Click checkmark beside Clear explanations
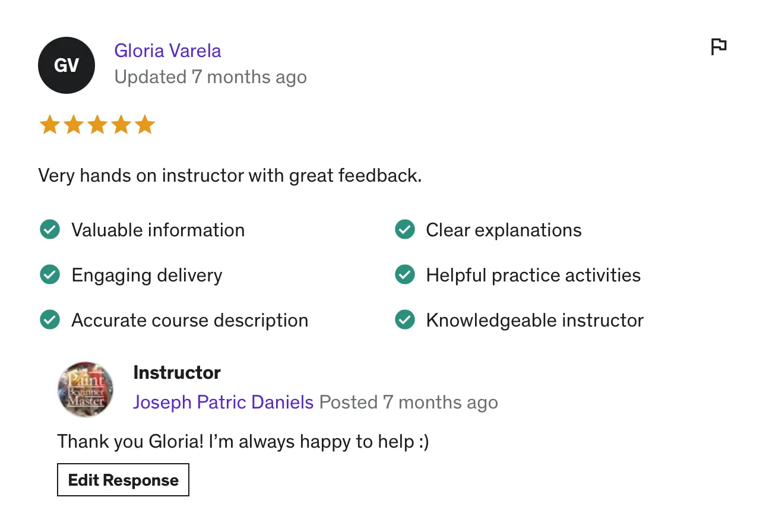The width and height of the screenshot is (766, 532). pyautogui.click(x=405, y=229)
